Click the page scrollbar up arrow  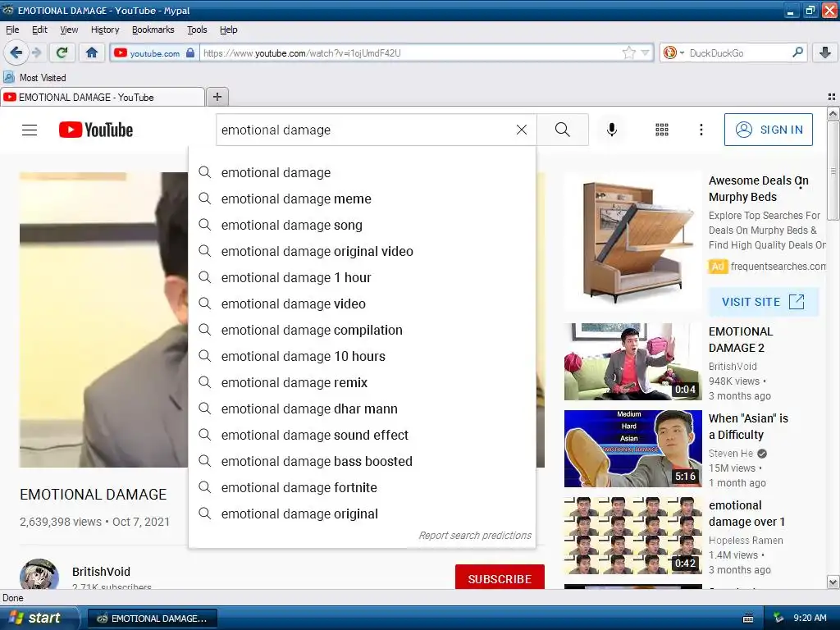coord(833,113)
